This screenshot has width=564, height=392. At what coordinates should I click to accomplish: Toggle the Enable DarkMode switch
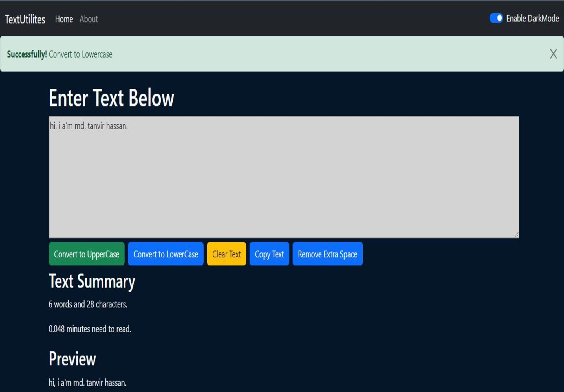click(x=496, y=18)
